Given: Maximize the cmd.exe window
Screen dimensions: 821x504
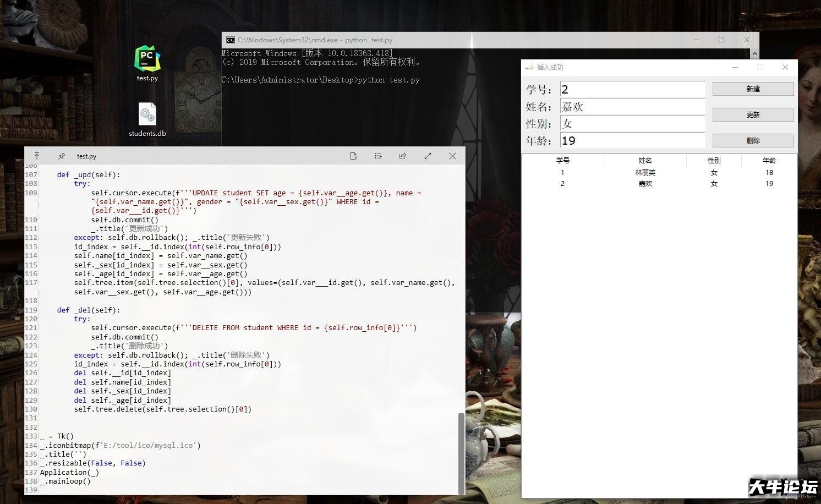Looking at the screenshot, I should coord(721,40).
